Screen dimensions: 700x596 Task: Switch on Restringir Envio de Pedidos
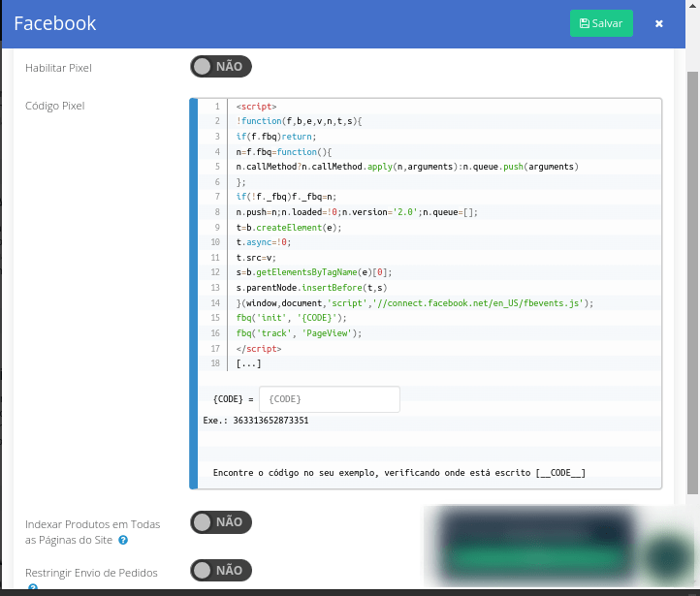pyautogui.click(x=221, y=571)
